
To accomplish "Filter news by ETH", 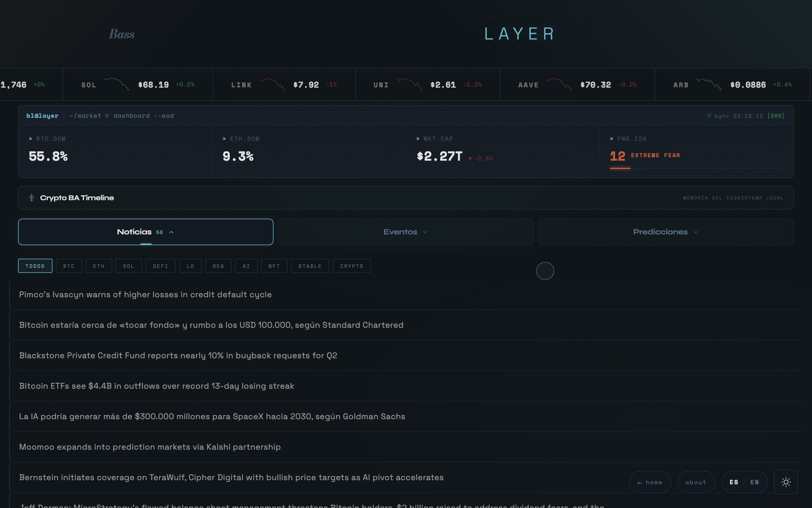I will point(99,266).
